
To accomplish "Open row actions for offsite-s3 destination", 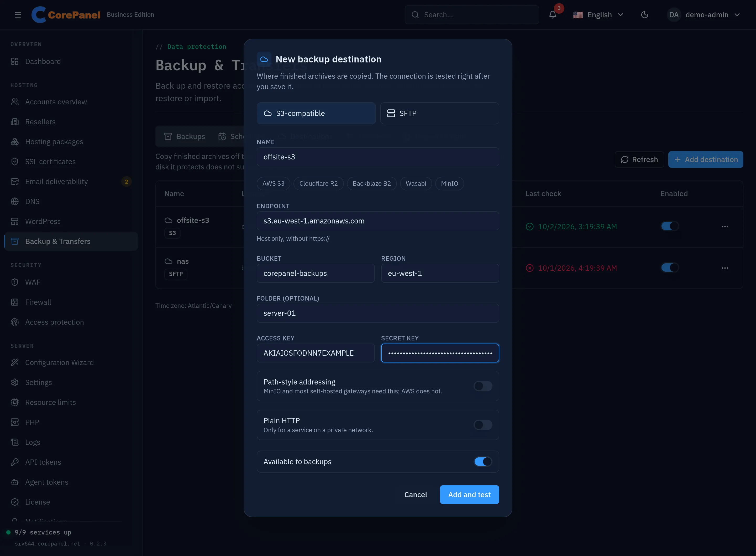I will point(725,227).
